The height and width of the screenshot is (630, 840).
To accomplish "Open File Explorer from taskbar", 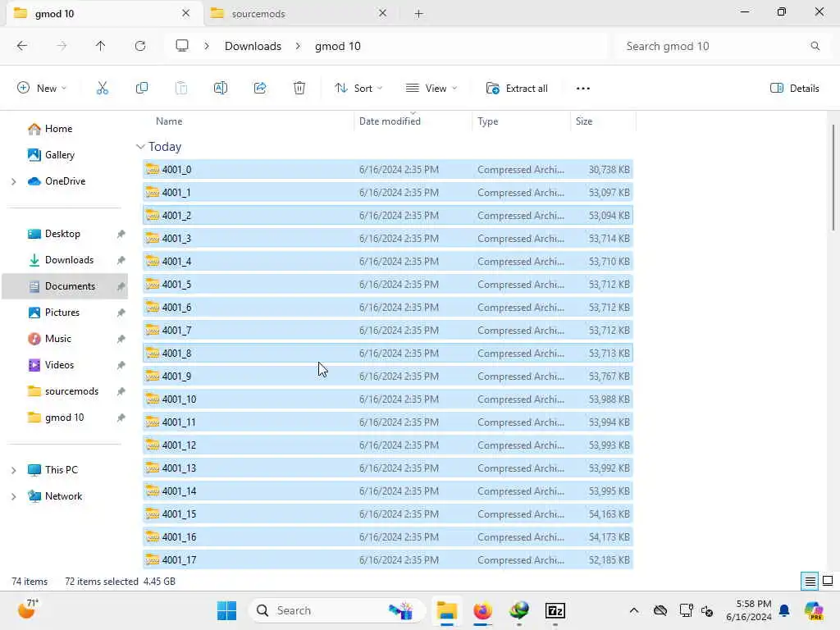I will tap(446, 610).
